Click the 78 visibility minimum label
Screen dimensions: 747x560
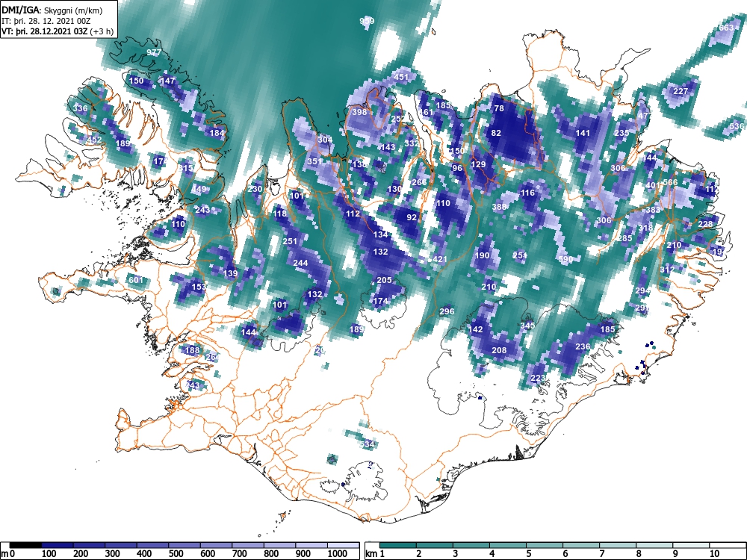pyautogui.click(x=499, y=108)
